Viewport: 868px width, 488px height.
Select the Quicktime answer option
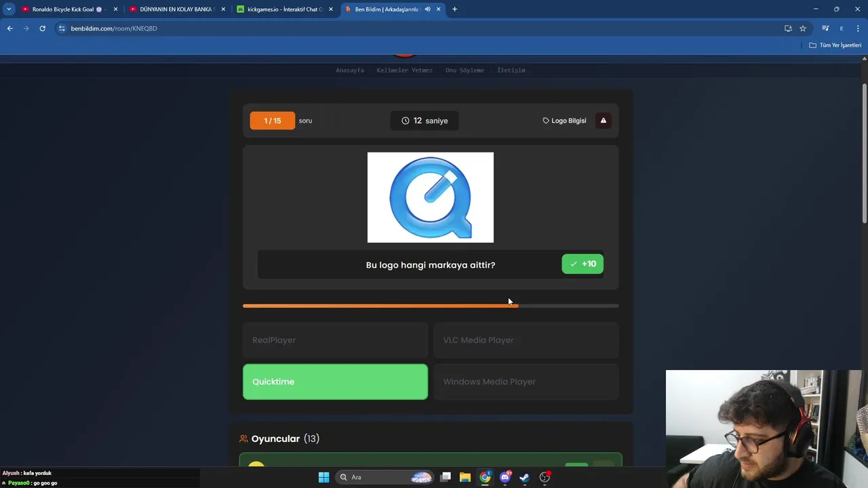(336, 382)
